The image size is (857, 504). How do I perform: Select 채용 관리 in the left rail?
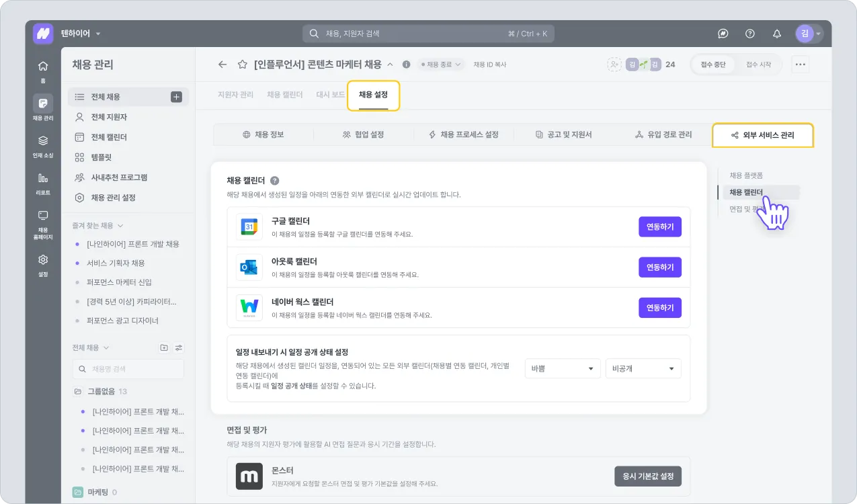pos(43,108)
